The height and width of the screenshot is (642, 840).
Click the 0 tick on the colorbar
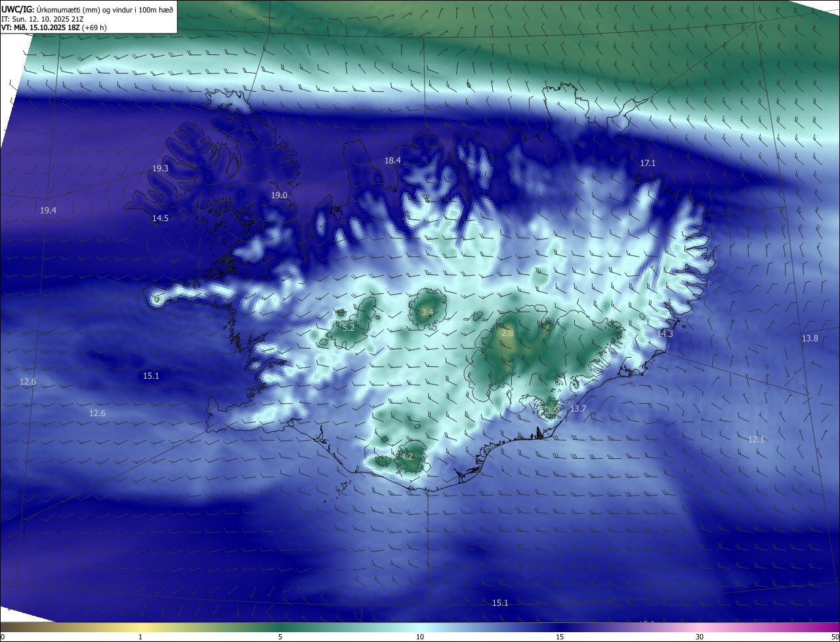[x=3, y=637]
